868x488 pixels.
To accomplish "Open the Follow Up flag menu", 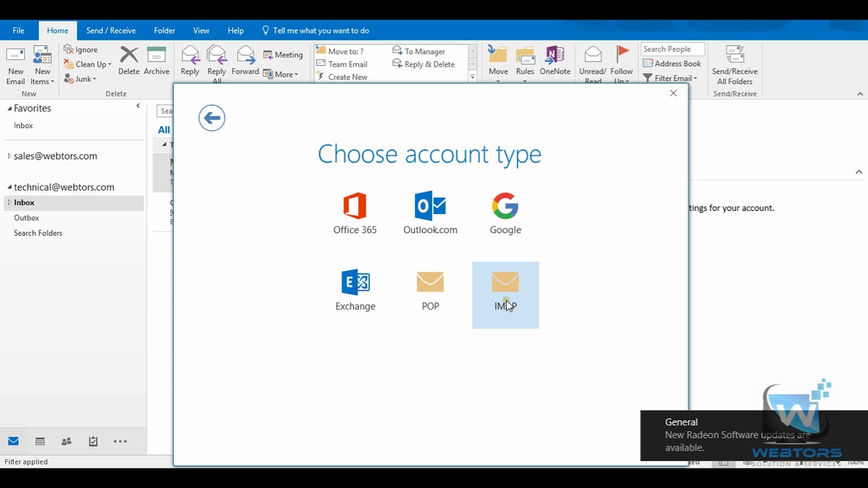I will tap(621, 65).
